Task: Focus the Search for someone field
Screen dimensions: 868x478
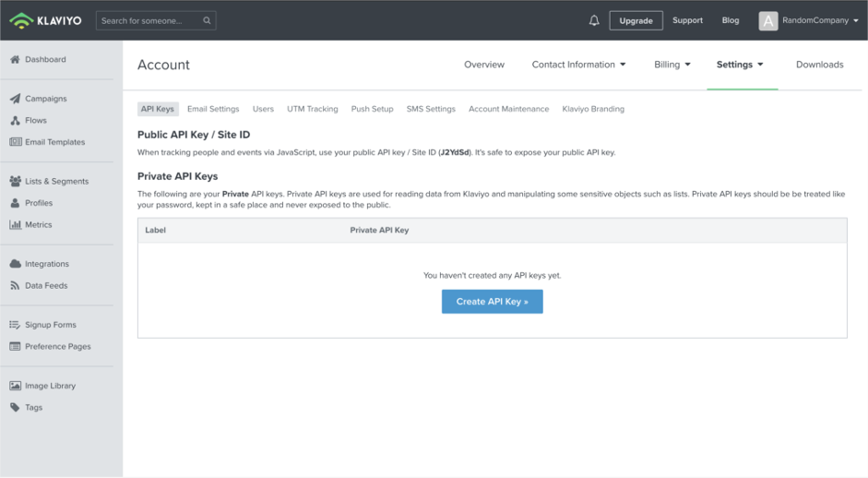Action: coord(149,20)
